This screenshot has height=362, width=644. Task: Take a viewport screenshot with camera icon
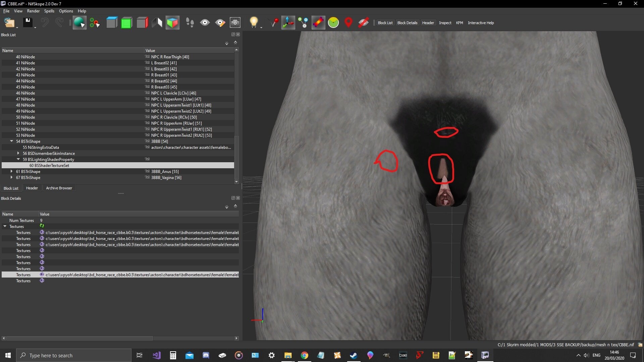[x=235, y=23]
